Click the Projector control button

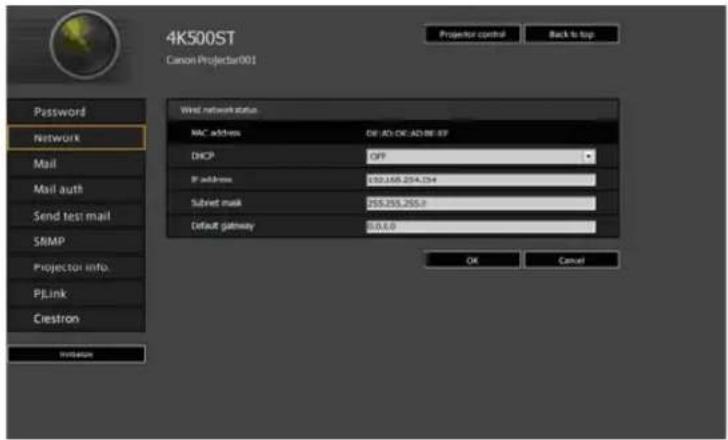(472, 34)
